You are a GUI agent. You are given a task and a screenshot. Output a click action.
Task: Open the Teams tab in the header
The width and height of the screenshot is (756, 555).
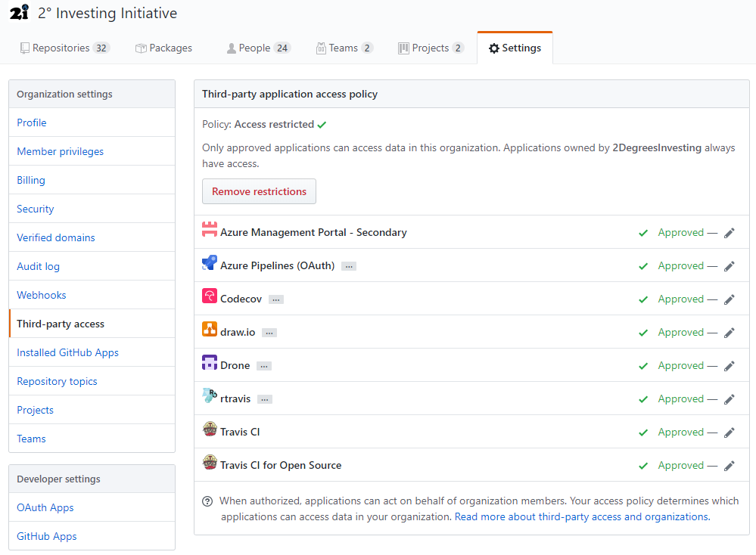click(x=344, y=48)
